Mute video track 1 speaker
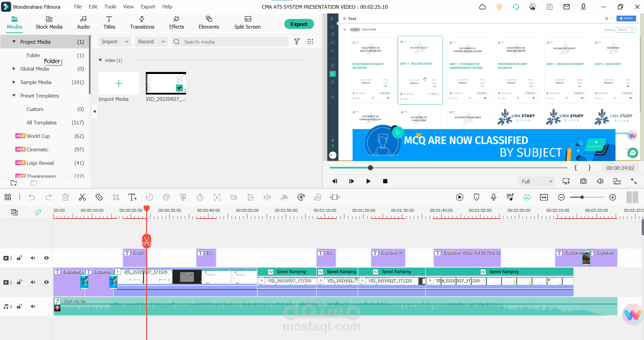644x340 pixels. point(33,282)
